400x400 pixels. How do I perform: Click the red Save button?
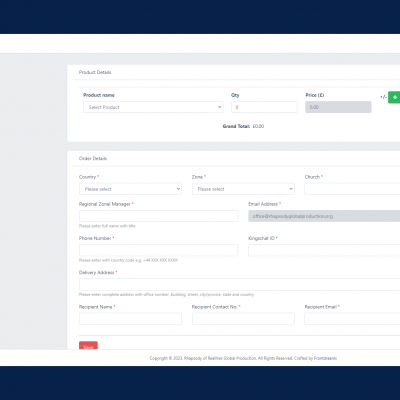point(88,345)
